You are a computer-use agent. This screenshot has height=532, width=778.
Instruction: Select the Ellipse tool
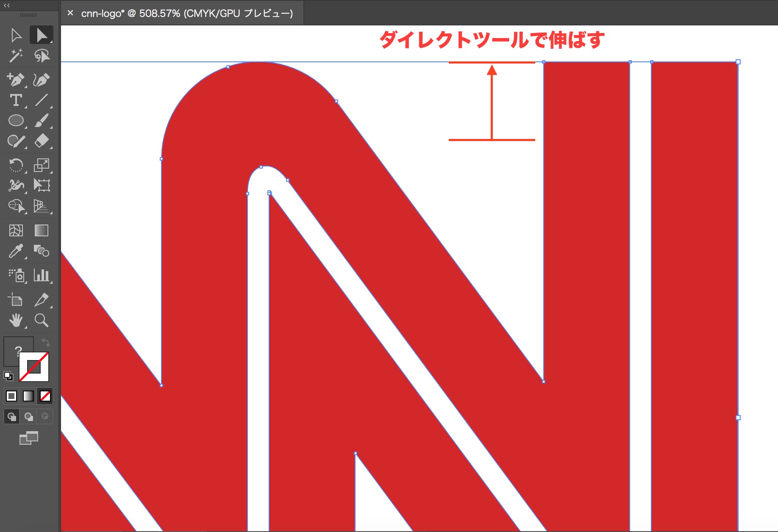click(16, 121)
